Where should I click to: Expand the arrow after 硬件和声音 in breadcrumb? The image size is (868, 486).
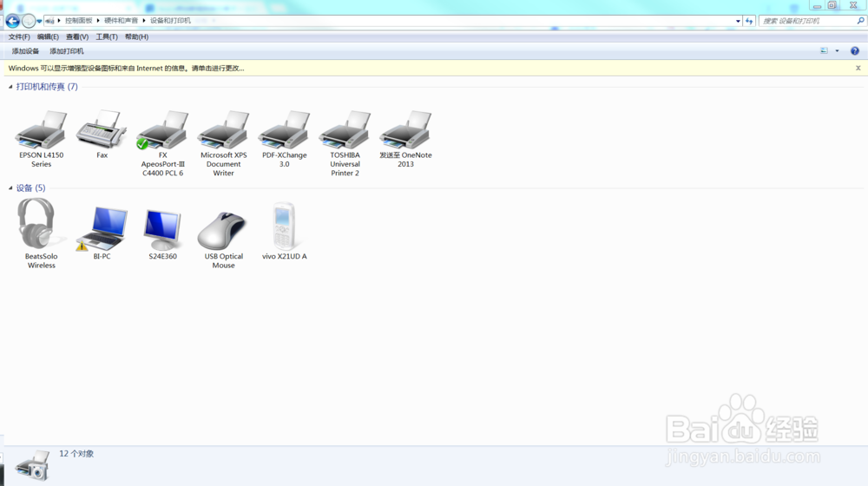pos(144,21)
